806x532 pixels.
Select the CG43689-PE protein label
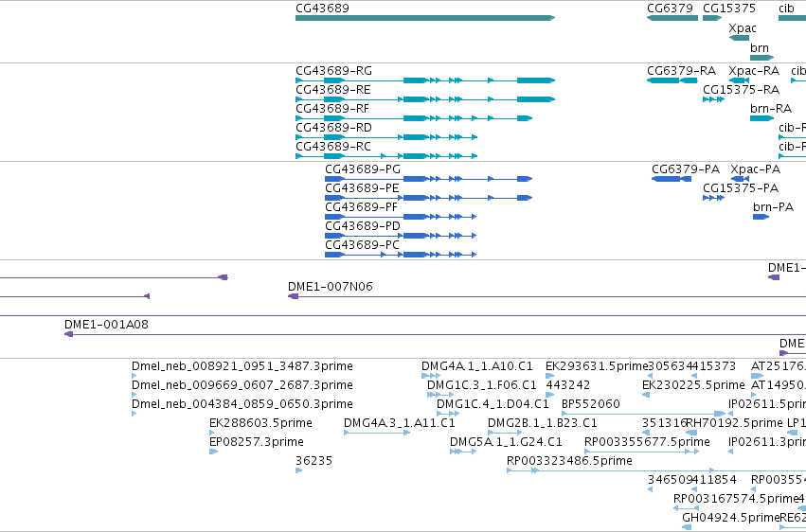362,188
